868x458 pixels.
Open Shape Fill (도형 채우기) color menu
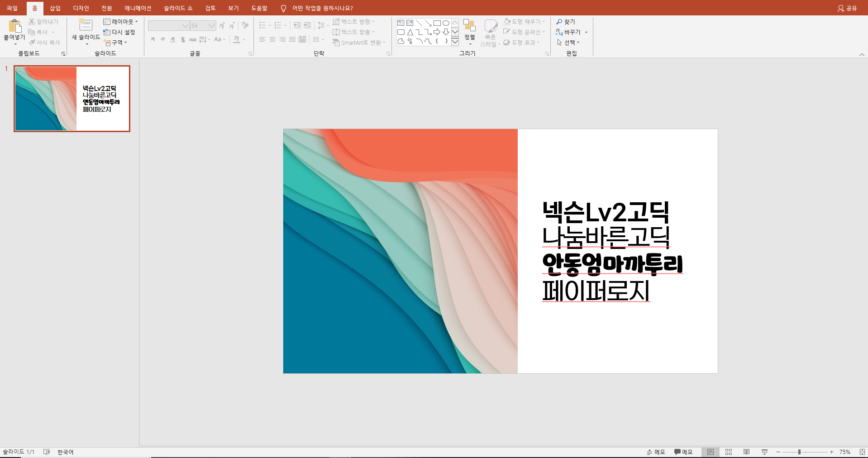tap(524, 22)
